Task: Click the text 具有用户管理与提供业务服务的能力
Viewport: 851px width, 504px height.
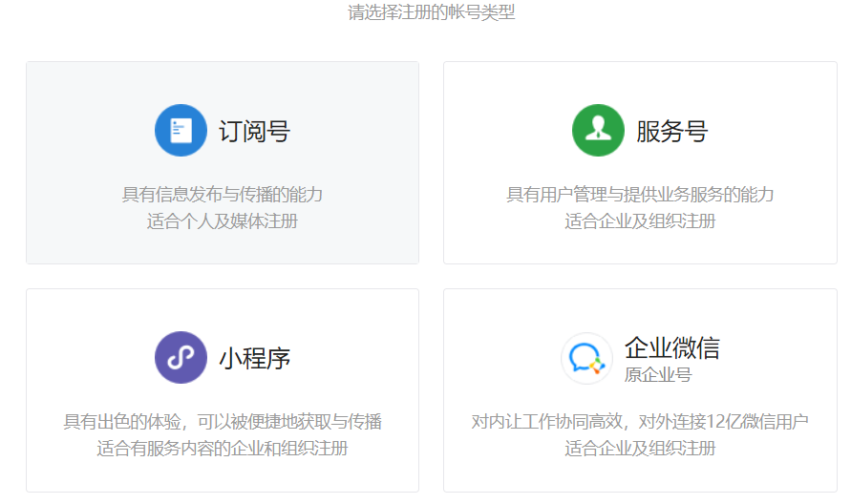Action: tap(640, 195)
